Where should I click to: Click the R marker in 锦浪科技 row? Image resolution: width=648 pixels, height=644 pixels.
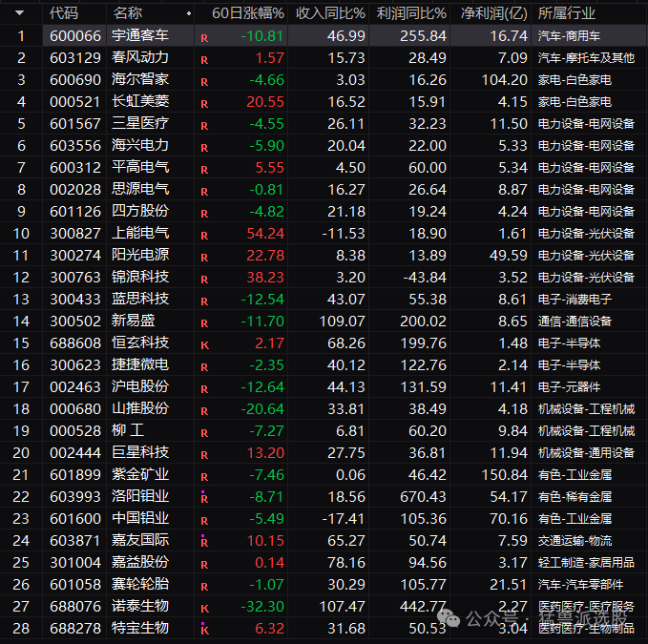[204, 280]
